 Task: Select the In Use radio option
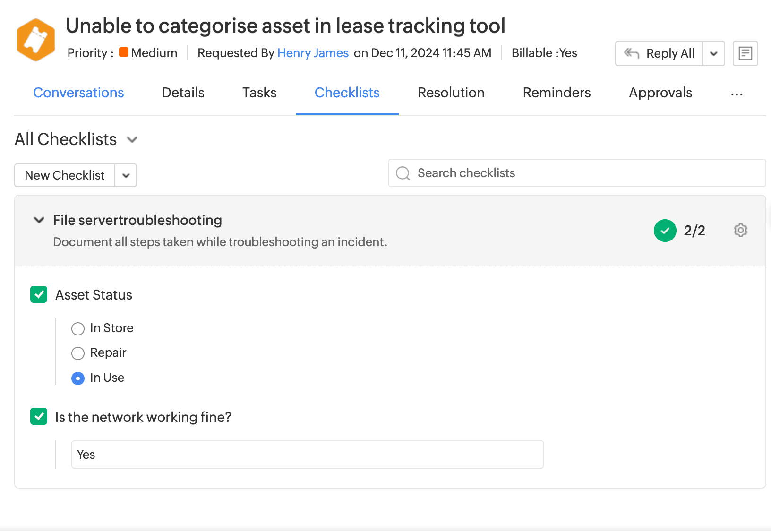(78, 378)
